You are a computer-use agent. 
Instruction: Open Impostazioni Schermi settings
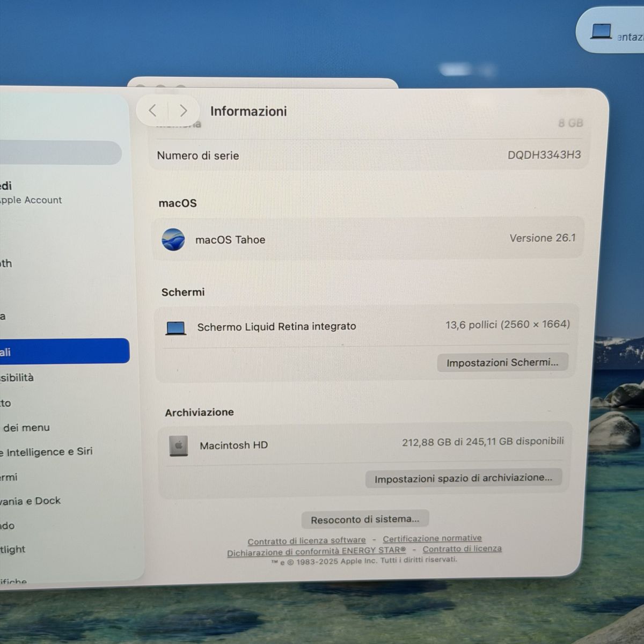pos(502,363)
